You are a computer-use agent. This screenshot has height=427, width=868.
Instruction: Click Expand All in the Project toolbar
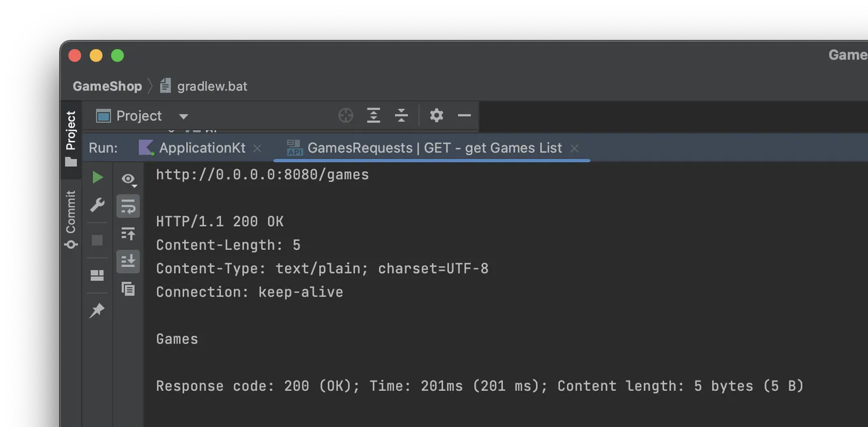[373, 116]
